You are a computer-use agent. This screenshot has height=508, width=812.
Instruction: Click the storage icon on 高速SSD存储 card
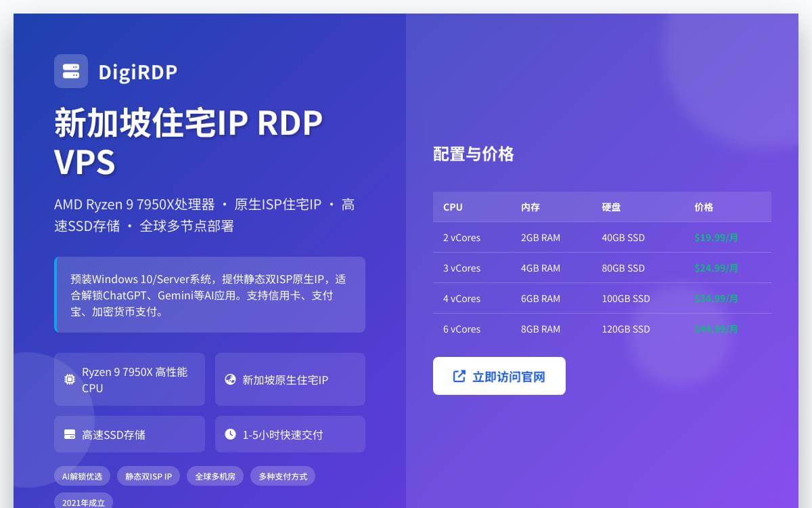[68, 433]
